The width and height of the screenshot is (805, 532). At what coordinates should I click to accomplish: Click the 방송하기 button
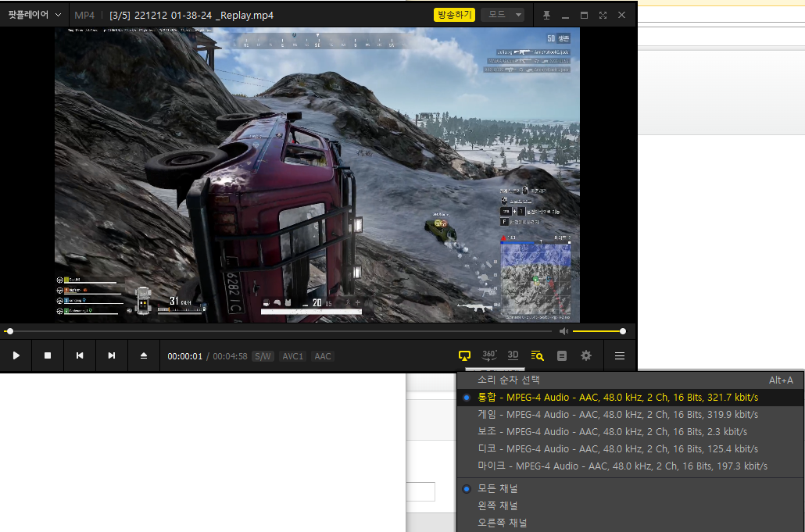coord(454,15)
